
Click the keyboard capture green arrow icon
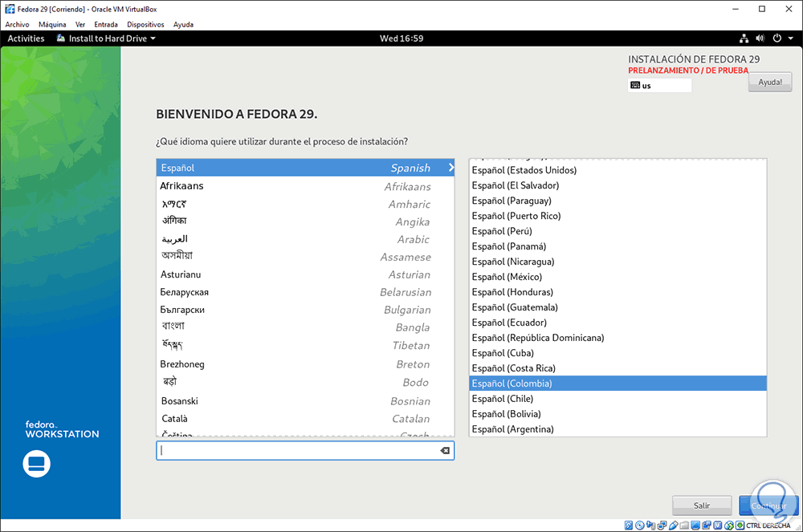[x=740, y=526]
